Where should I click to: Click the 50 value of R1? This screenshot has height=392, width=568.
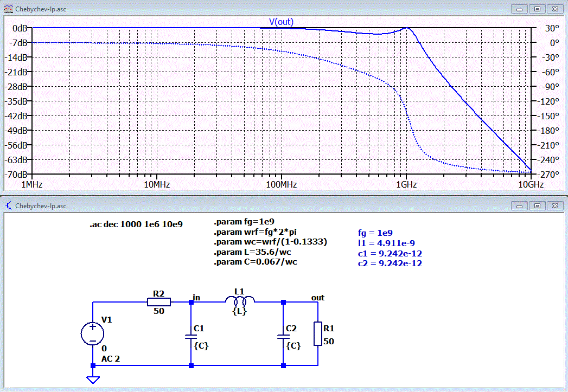[x=329, y=342]
